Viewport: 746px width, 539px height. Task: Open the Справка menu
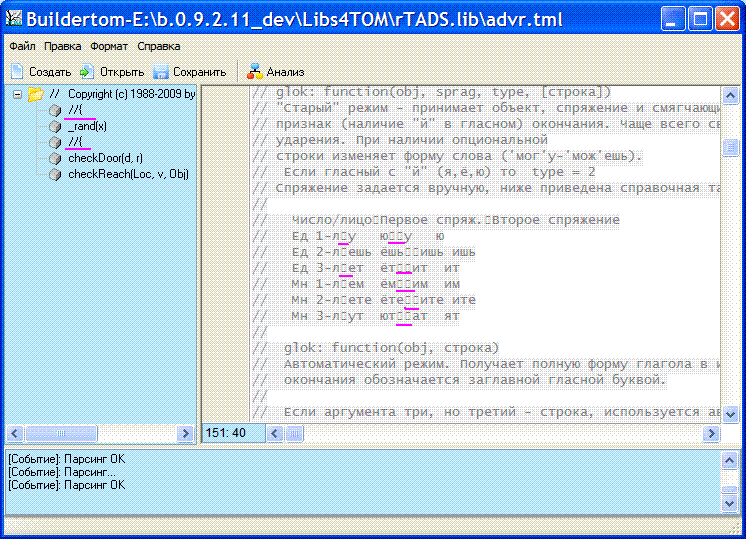(158, 46)
